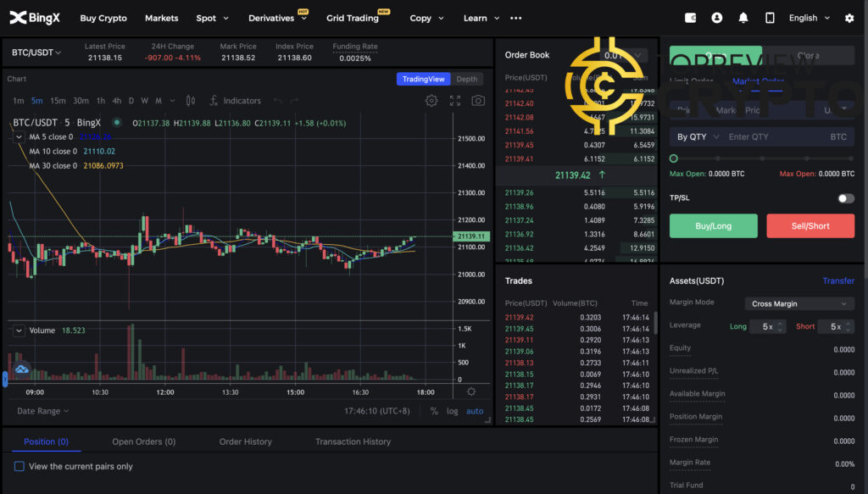The width and height of the screenshot is (868, 494).
Task: Click the Sell/Short button
Action: 810,225
